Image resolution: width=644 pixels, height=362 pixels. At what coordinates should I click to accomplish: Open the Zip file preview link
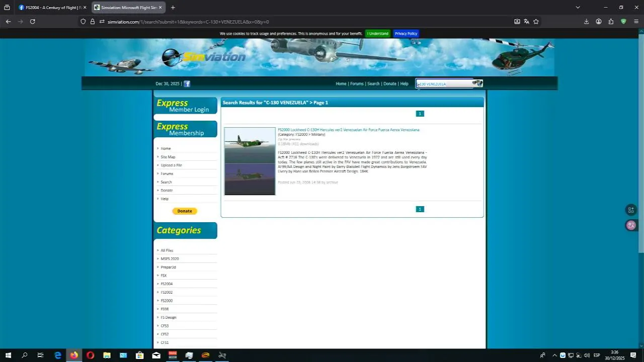coord(289,139)
